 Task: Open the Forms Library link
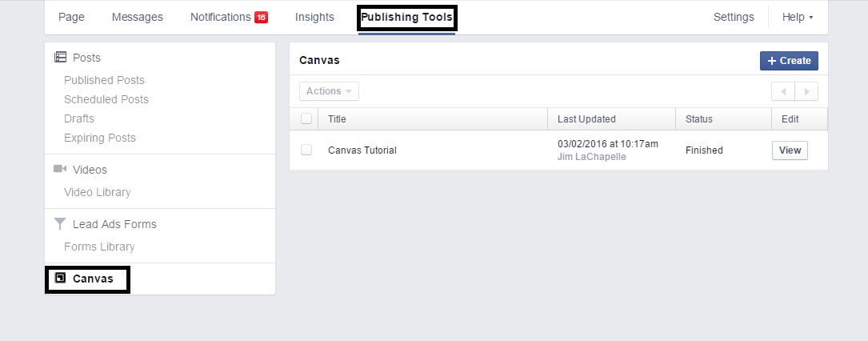tap(99, 247)
